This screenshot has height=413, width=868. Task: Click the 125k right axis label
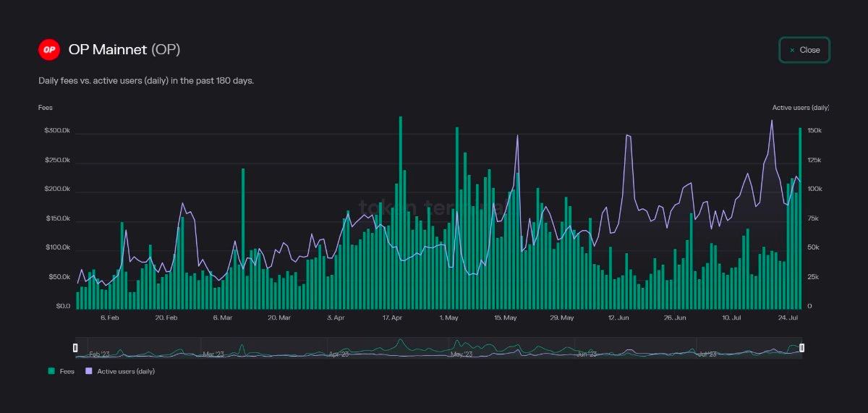click(814, 160)
